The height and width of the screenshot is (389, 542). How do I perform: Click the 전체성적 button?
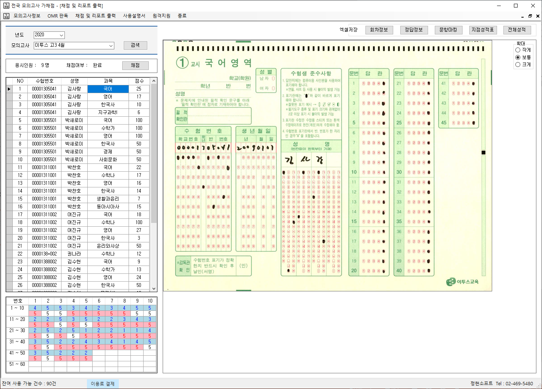517,30
